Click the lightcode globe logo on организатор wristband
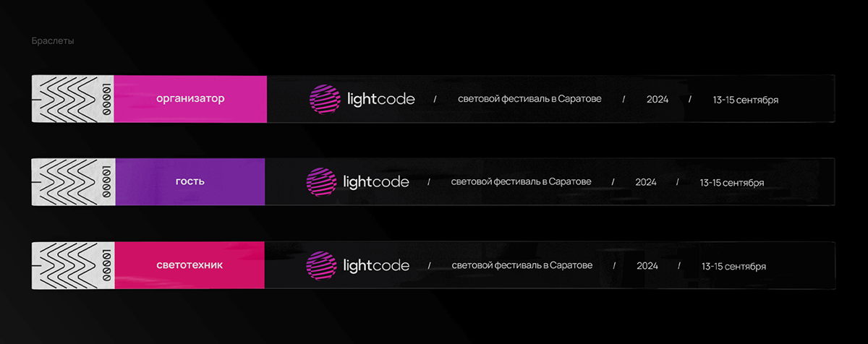Screen dimensions: 868x344 pyautogui.click(x=324, y=99)
